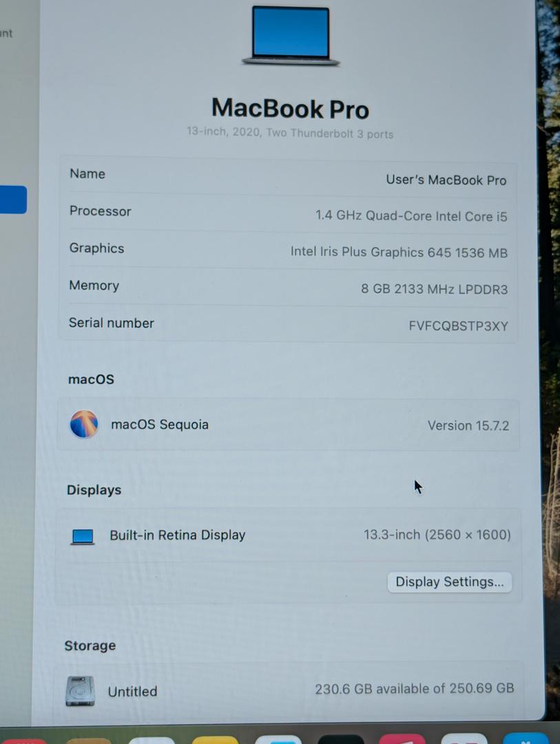
Task: Click the macOS Sequoia icon
Action: point(84,424)
